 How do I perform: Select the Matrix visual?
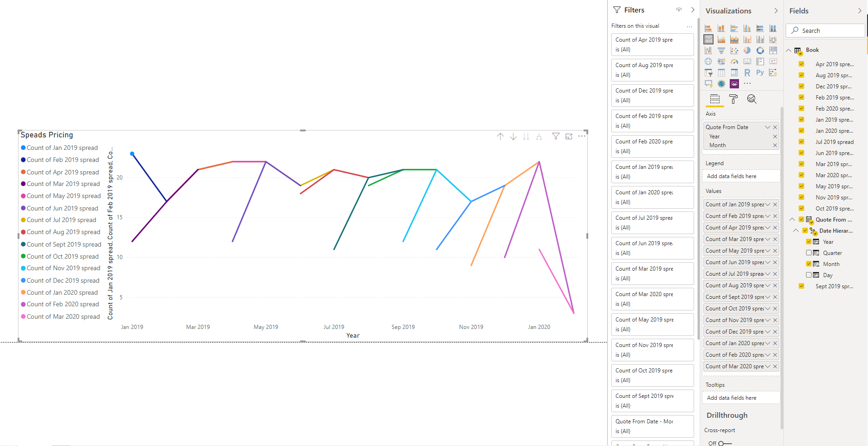734,73
